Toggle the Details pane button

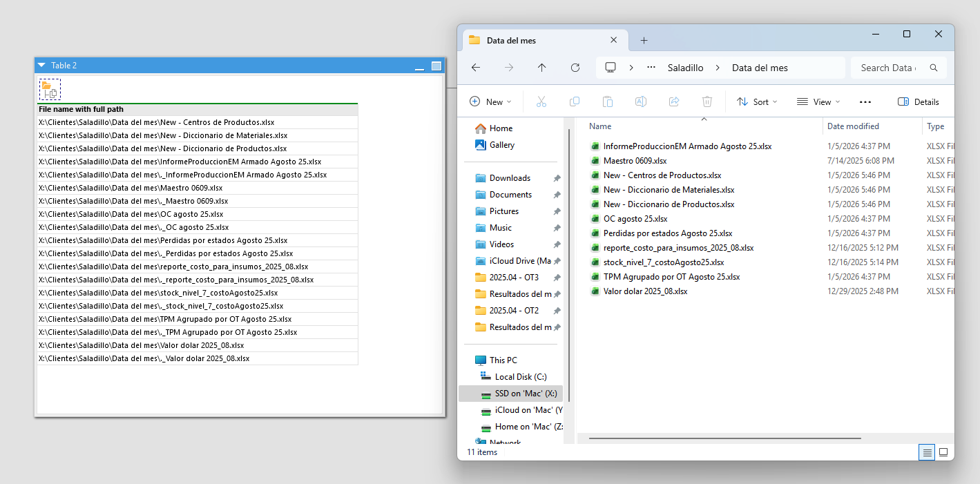pos(918,101)
